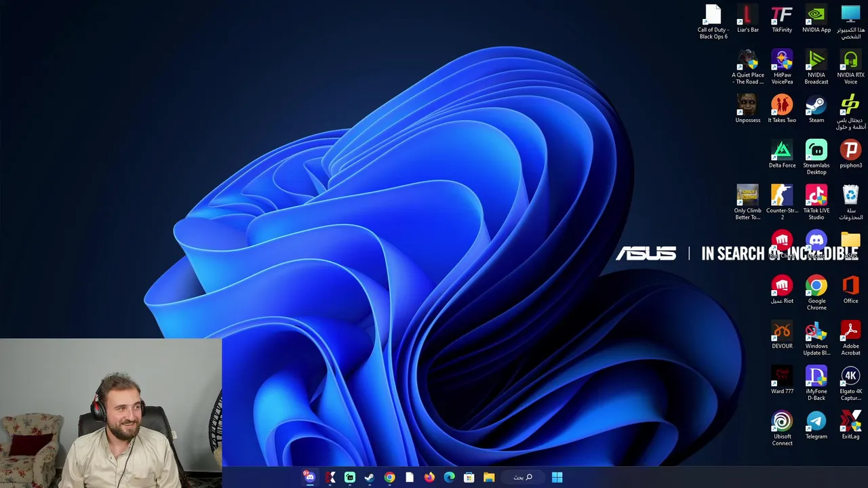
Task: Select the Only Climb Better Together icon
Action: [x=747, y=203]
